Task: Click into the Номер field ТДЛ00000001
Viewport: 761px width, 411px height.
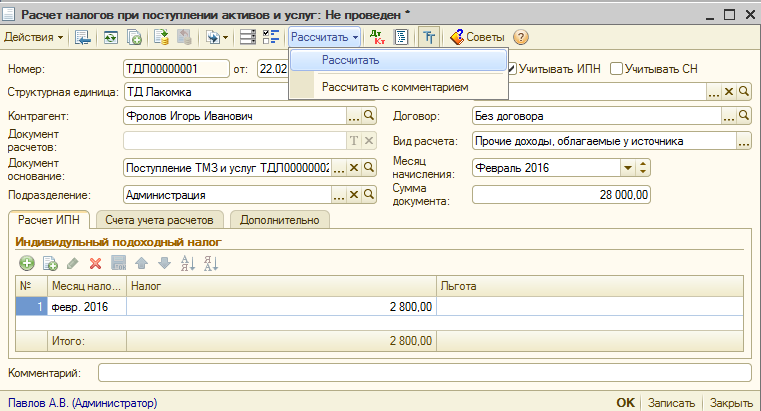Action: tap(176, 69)
